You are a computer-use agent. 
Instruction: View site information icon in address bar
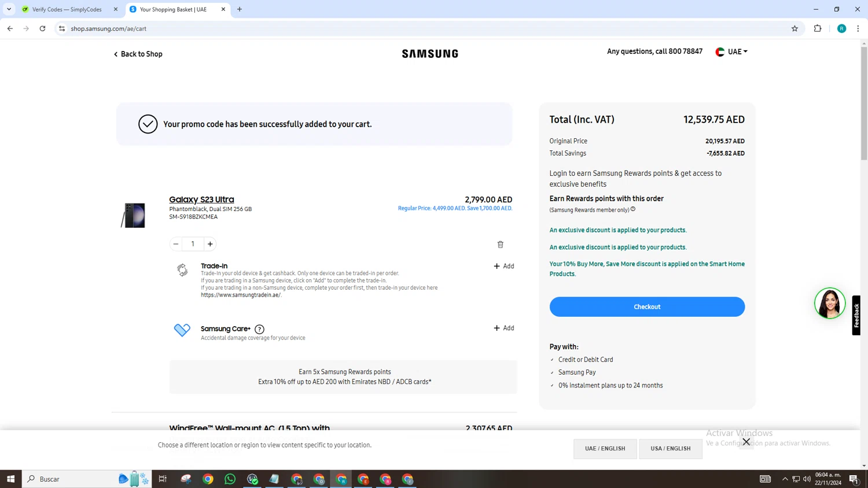62,28
